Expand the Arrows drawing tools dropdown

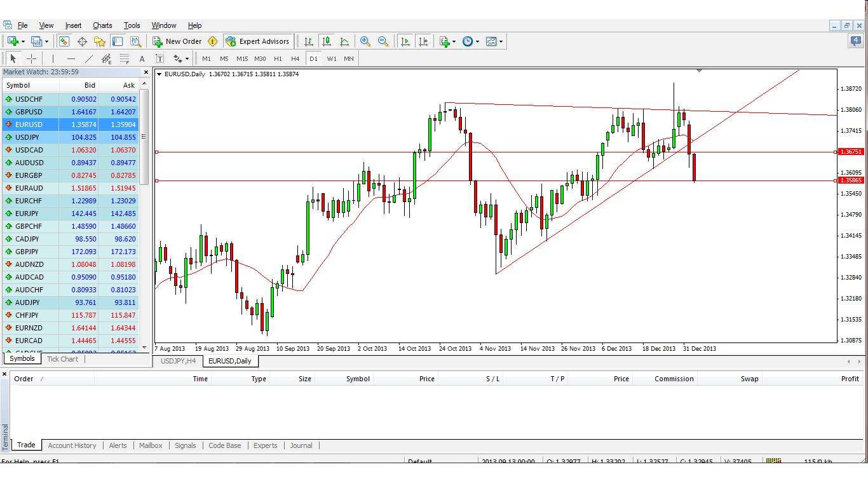[187, 58]
